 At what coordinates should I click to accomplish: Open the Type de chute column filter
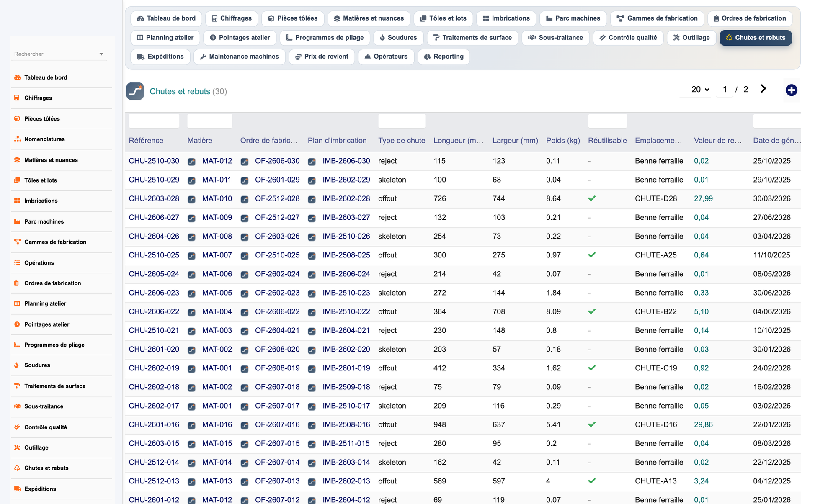coord(402,121)
